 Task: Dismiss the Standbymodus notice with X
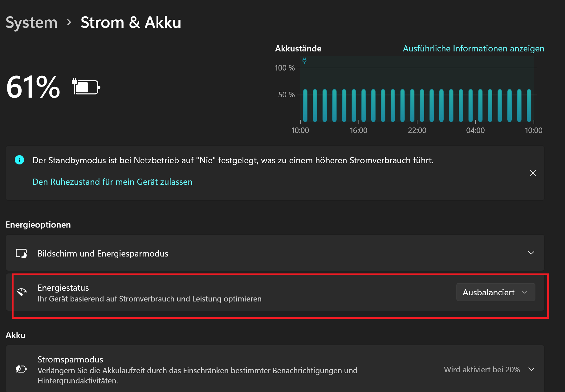tap(533, 173)
